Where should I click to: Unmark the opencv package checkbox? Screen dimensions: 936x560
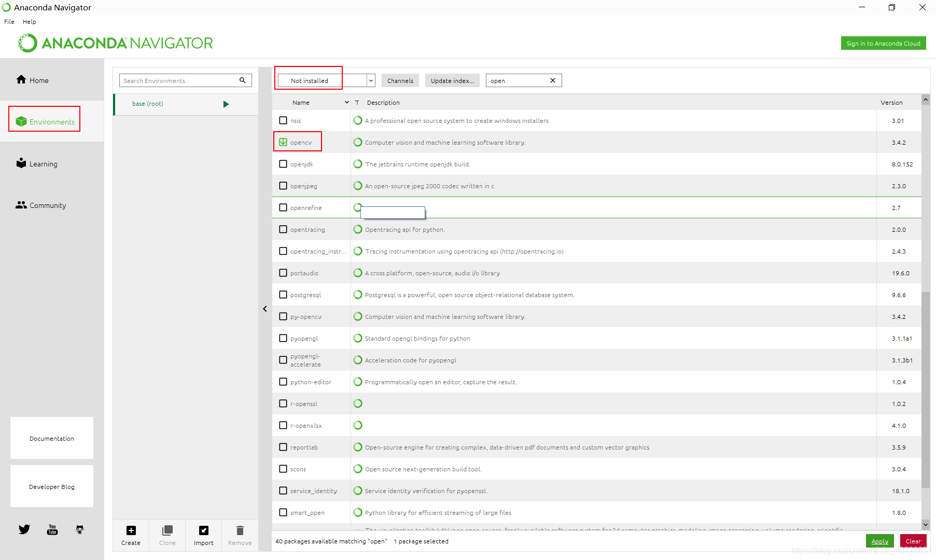point(283,142)
